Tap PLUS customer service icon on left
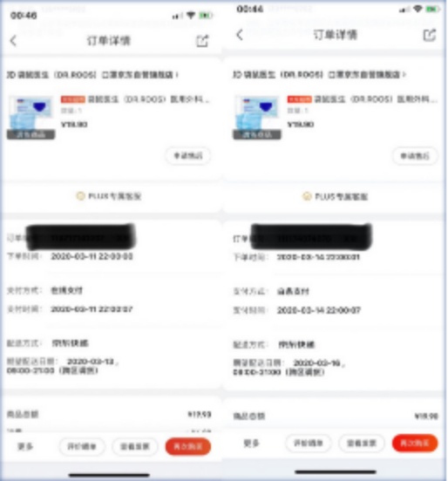448x481 pixels. [x=80, y=196]
